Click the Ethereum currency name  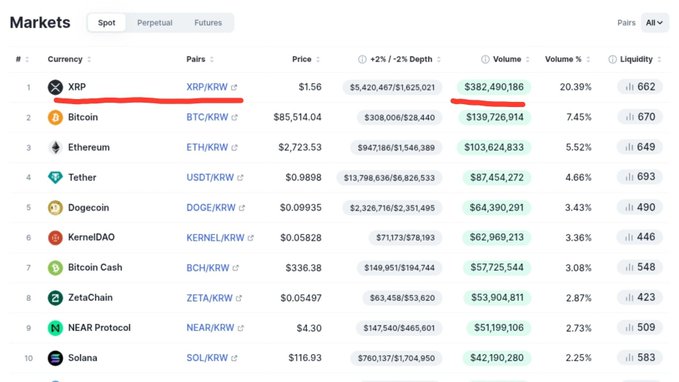(x=89, y=147)
